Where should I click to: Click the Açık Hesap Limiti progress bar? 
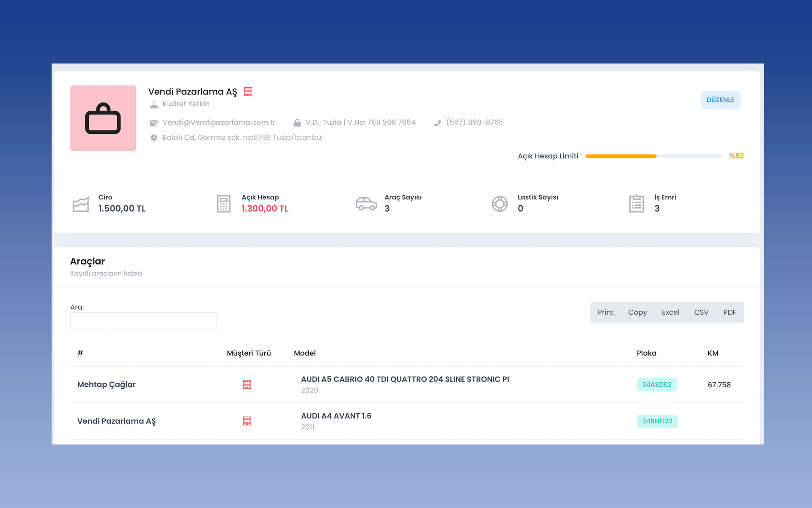tap(653, 156)
